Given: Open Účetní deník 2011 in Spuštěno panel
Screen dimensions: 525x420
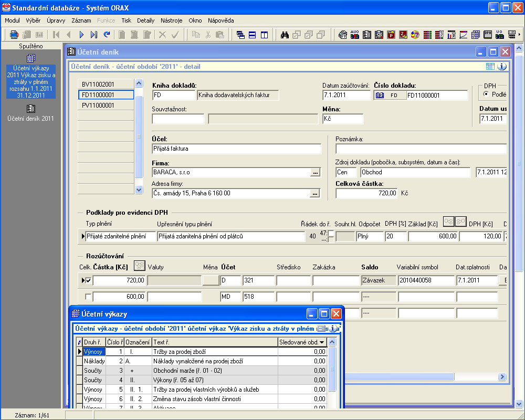Looking at the screenshot, I should click(30, 113).
